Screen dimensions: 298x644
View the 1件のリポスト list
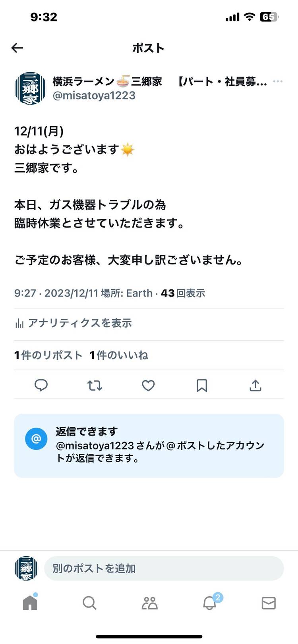[48, 355]
